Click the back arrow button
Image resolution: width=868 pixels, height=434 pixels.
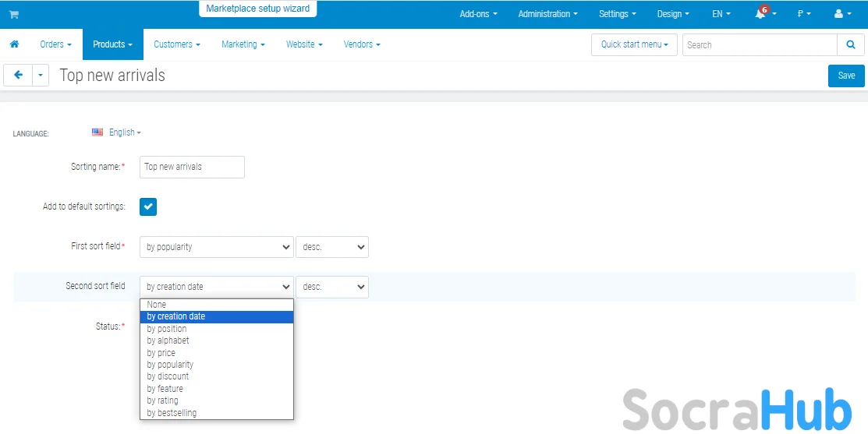coord(18,76)
